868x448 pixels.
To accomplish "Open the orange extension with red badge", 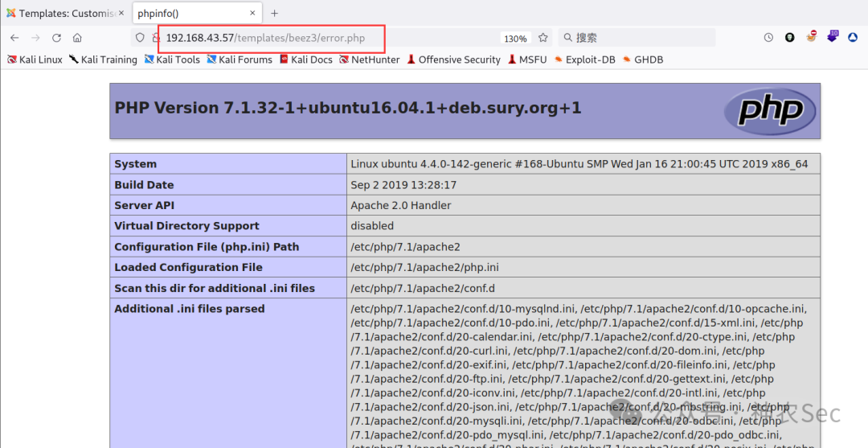I will 812,37.
